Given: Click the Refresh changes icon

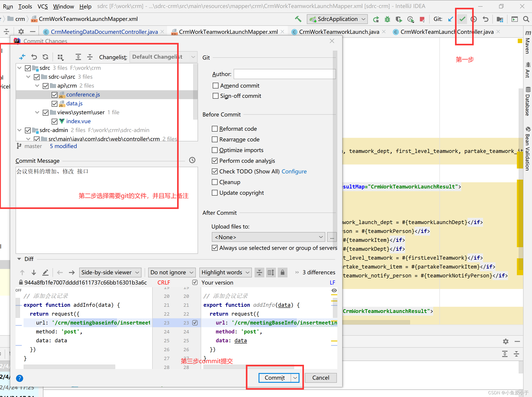Looking at the screenshot, I should coord(45,57).
